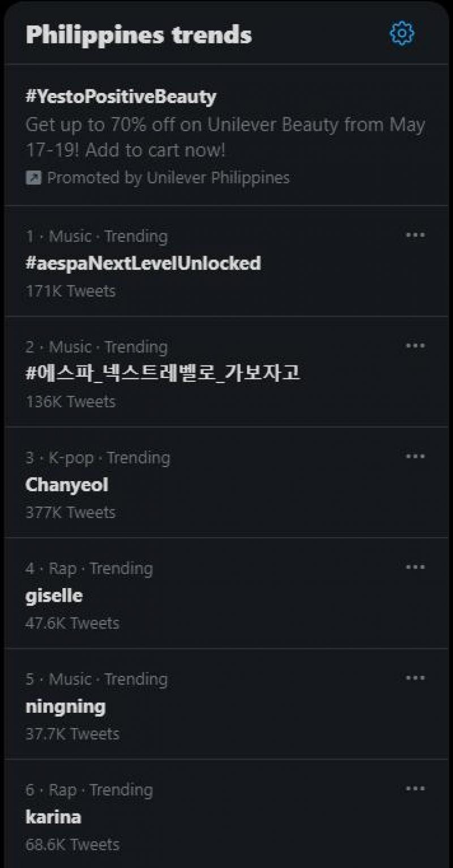Screen dimensions: 453x868
Task: View the giselle trending topic
Action: pos(54,595)
